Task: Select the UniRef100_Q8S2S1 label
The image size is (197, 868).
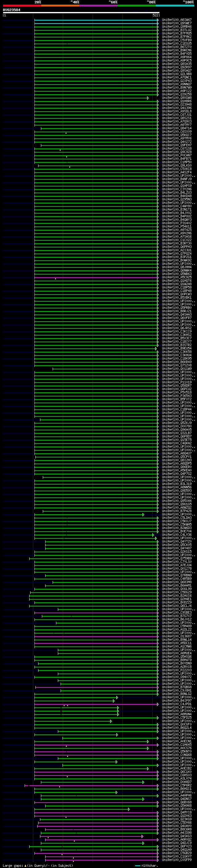Action: tap(176, 118)
